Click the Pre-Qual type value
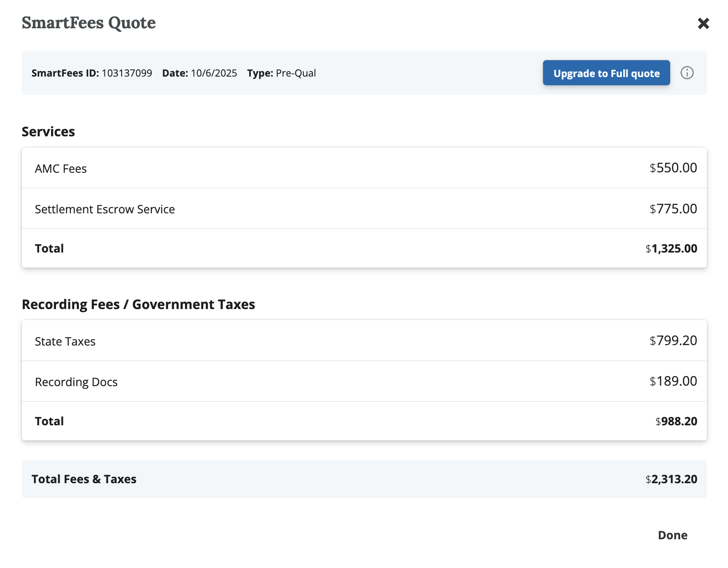 296,73
